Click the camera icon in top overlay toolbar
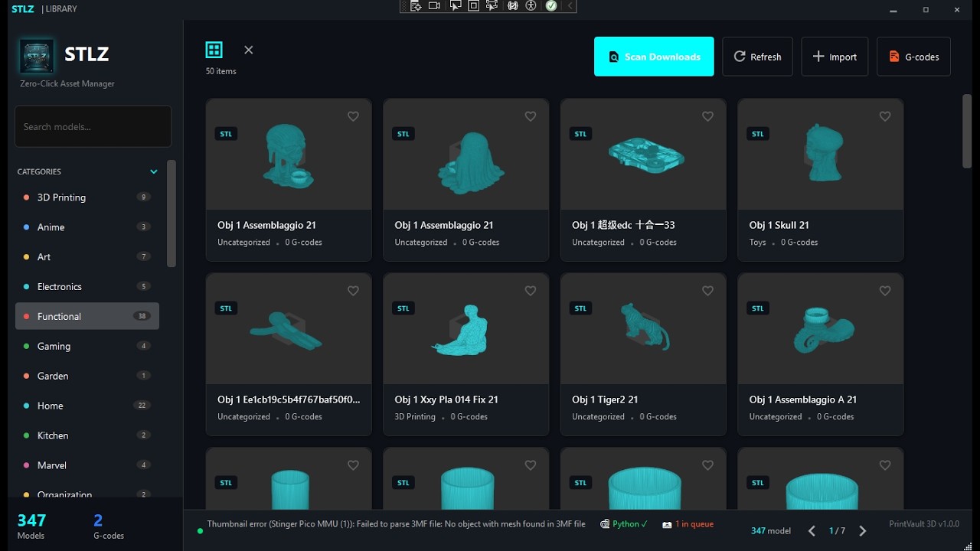980x551 pixels. (434, 6)
